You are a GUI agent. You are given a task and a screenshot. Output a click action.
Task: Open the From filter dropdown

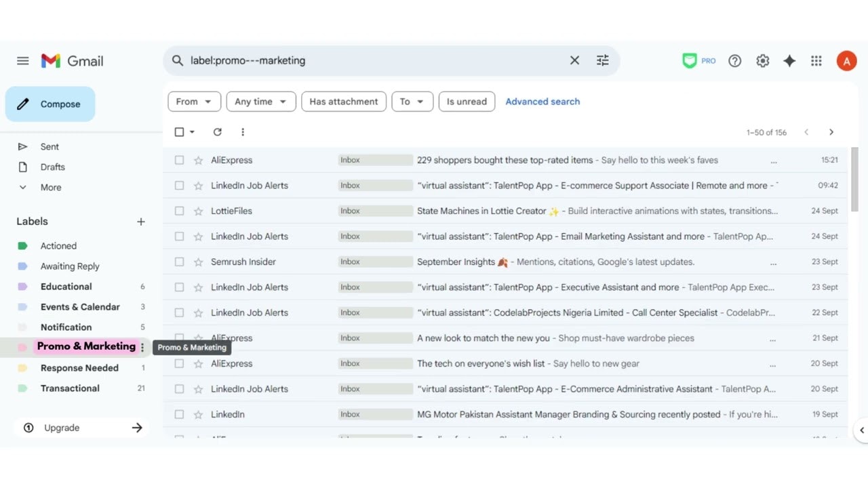[194, 101]
